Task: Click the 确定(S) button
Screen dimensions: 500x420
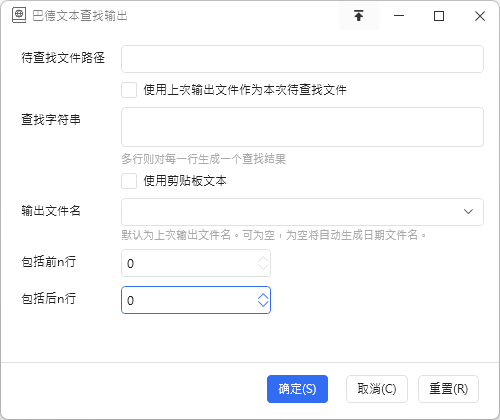Action: click(297, 389)
